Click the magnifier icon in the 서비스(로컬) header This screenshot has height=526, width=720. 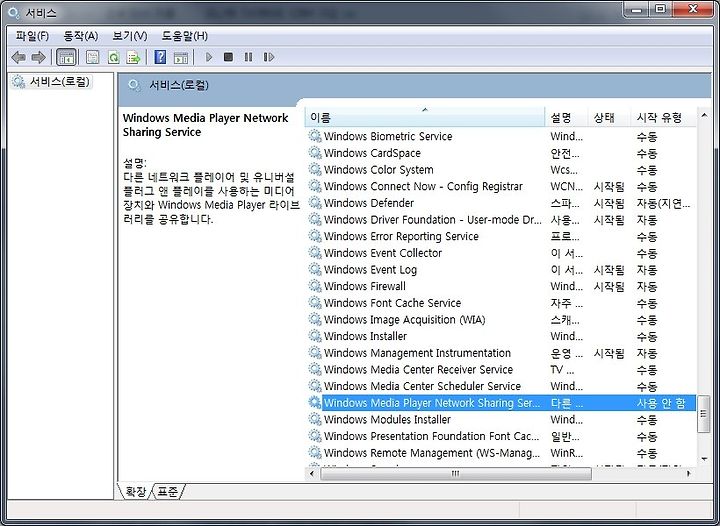click(134, 85)
